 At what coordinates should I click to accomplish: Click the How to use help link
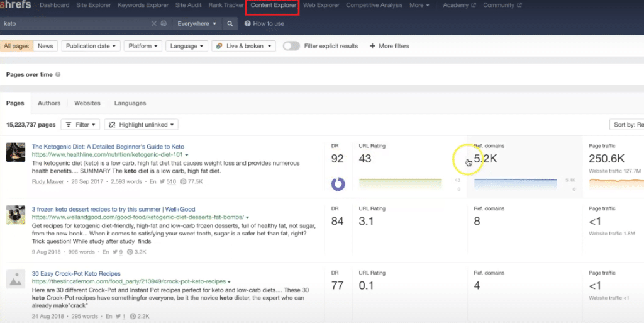pyautogui.click(x=265, y=23)
